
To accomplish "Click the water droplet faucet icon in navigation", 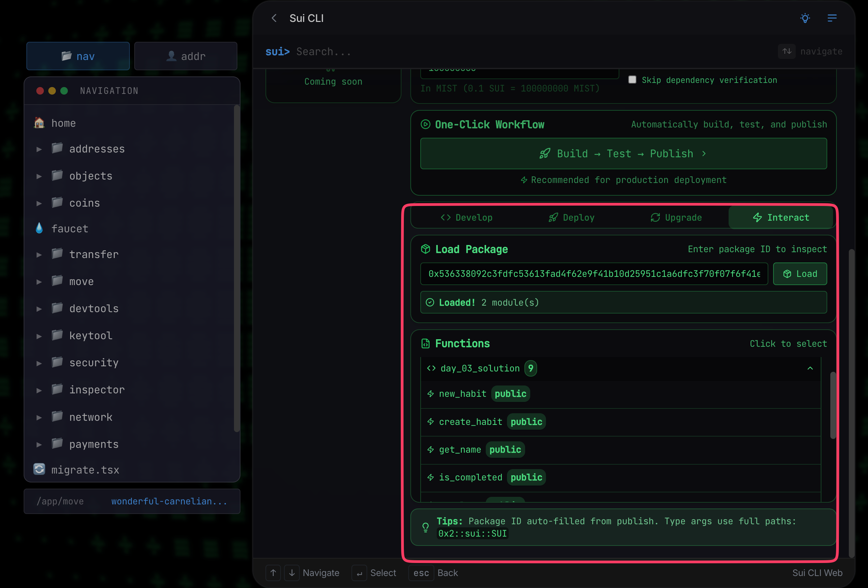I will (x=39, y=228).
